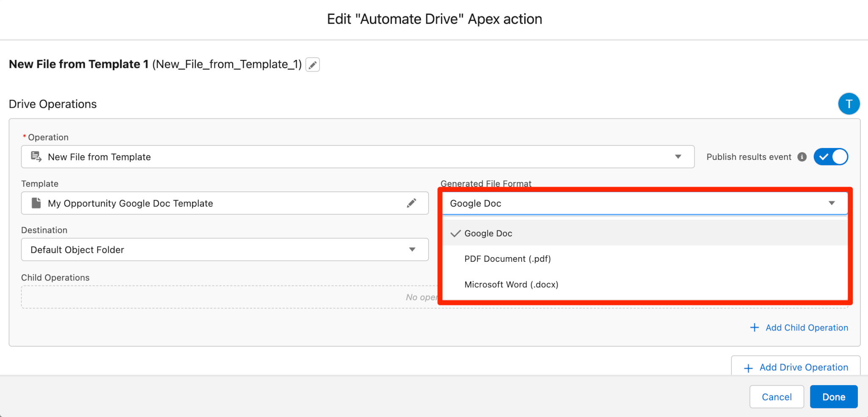
Task: Click the blue T avatar icon
Action: tap(849, 104)
